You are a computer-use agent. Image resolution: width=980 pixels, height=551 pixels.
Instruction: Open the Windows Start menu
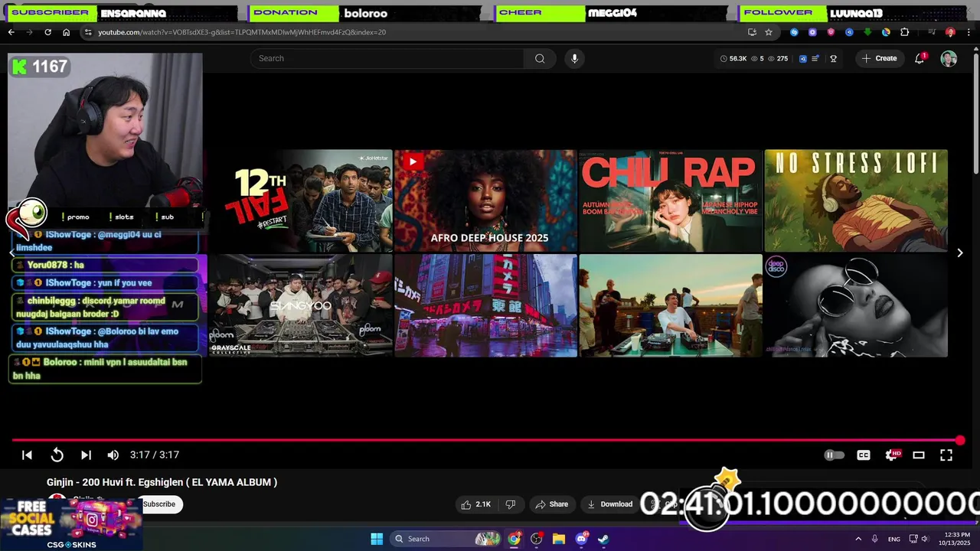377,539
